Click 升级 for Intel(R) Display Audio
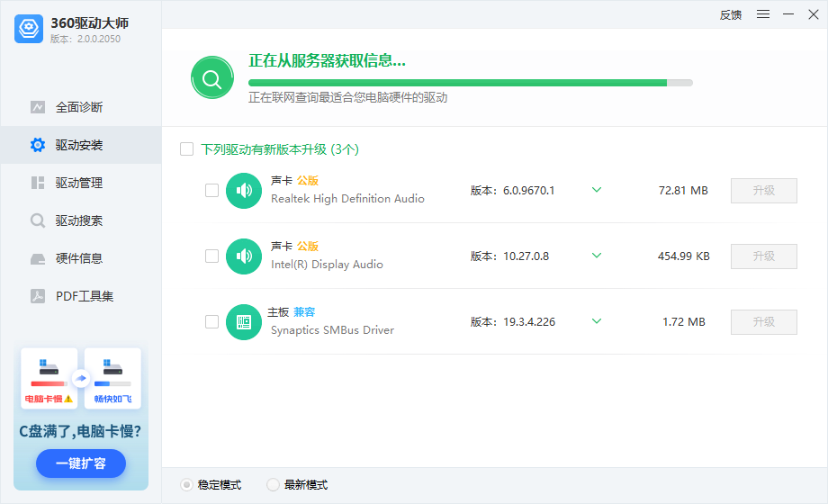This screenshot has width=828, height=504. point(764,256)
